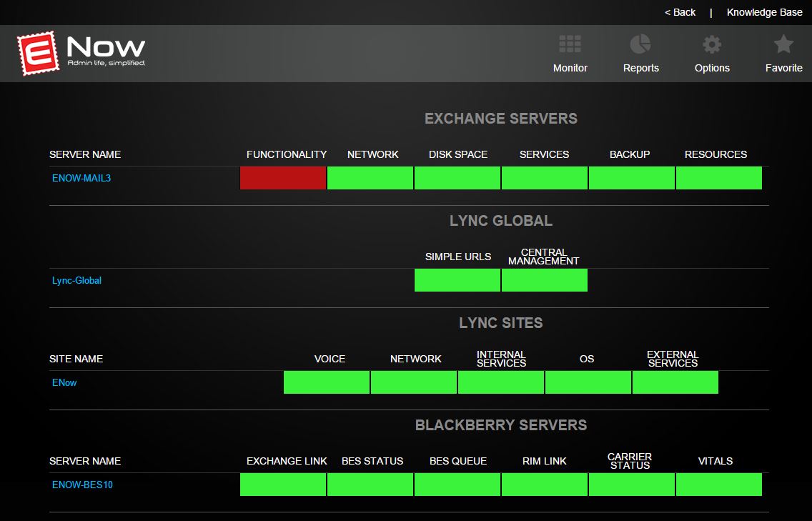Click the BACKUP column header
This screenshot has height=521, width=812.
[x=629, y=154]
